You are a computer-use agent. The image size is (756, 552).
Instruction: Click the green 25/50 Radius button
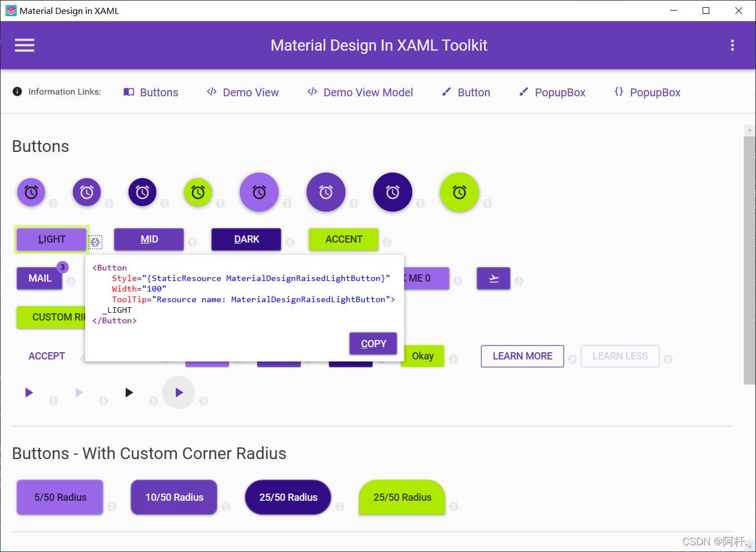coord(402,497)
